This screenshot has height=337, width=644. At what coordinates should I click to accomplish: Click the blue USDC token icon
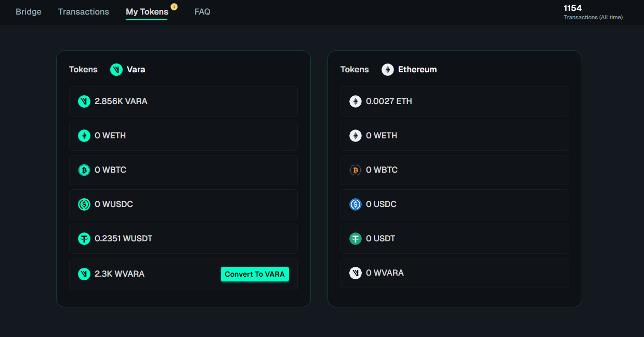(x=356, y=204)
